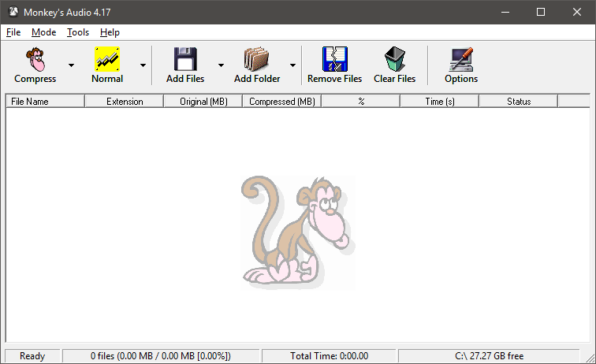Open Options from the toolbar

461,65
